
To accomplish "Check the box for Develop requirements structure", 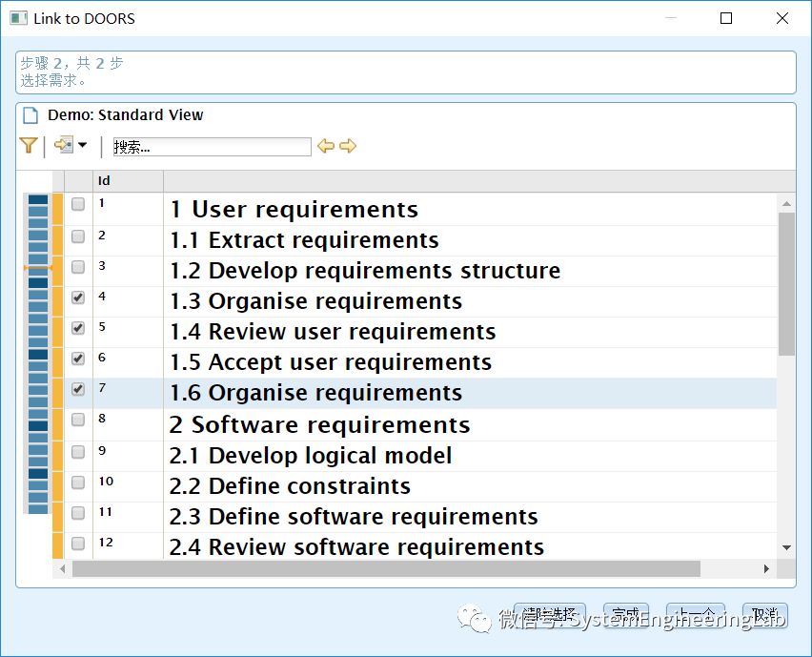I will point(78,267).
